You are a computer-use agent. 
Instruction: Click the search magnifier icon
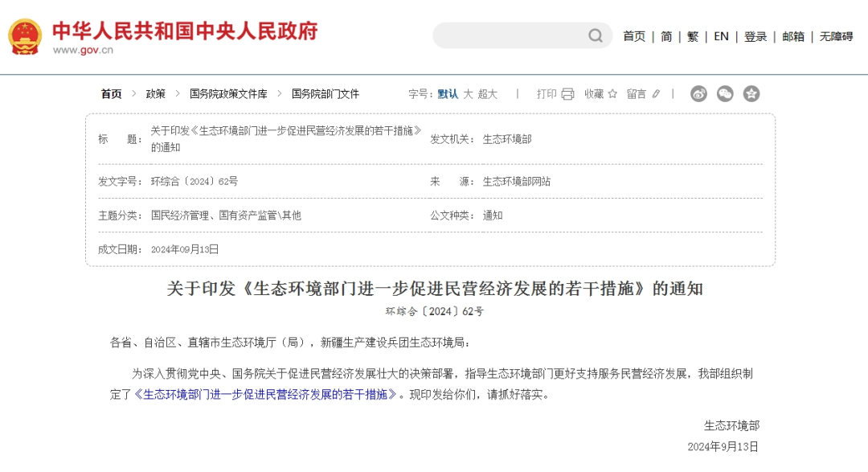pyautogui.click(x=595, y=36)
